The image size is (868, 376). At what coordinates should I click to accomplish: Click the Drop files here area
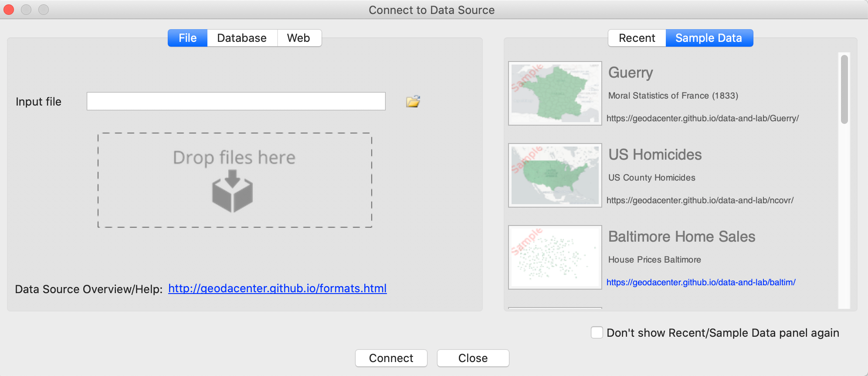coord(235,180)
